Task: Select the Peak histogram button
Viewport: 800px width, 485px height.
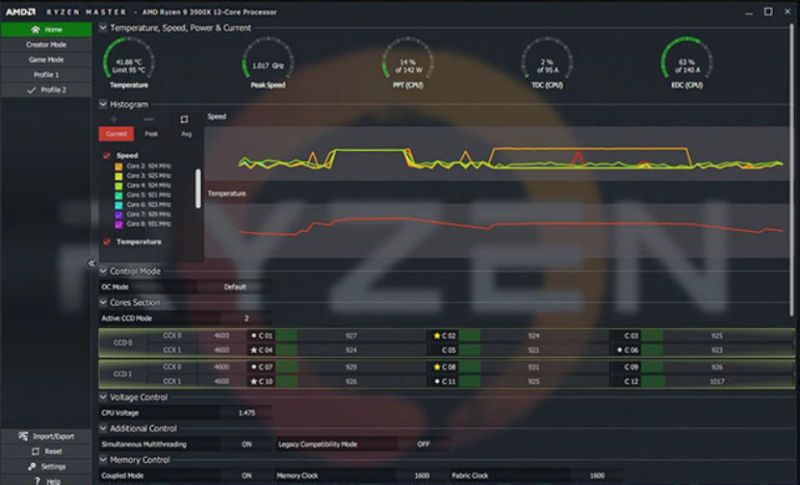Action: click(x=151, y=134)
